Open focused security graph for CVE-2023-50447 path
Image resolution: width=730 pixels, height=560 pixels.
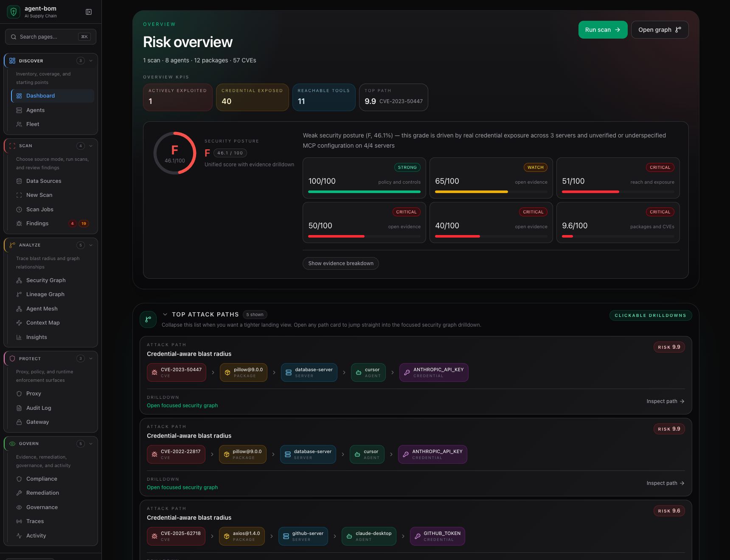click(182, 405)
